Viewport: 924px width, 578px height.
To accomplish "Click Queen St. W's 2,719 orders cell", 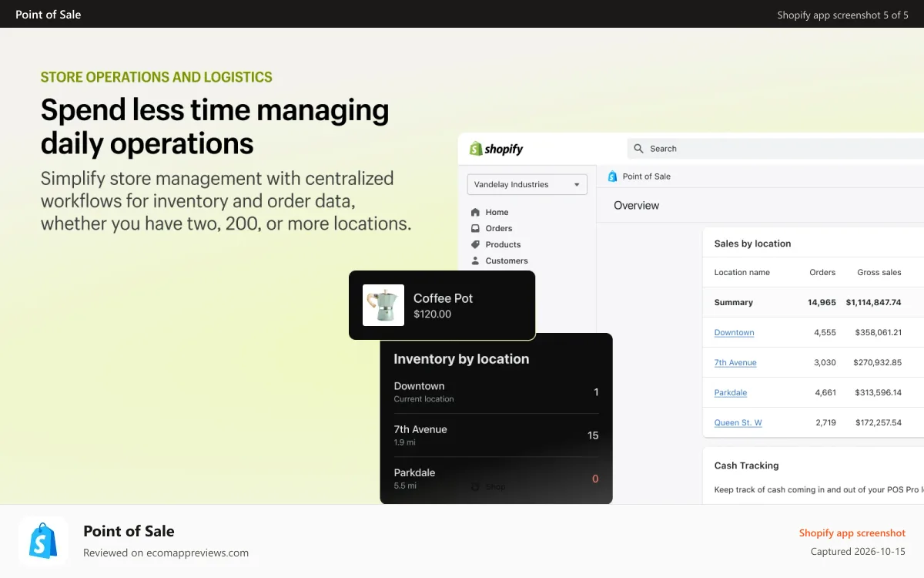I will tap(825, 422).
